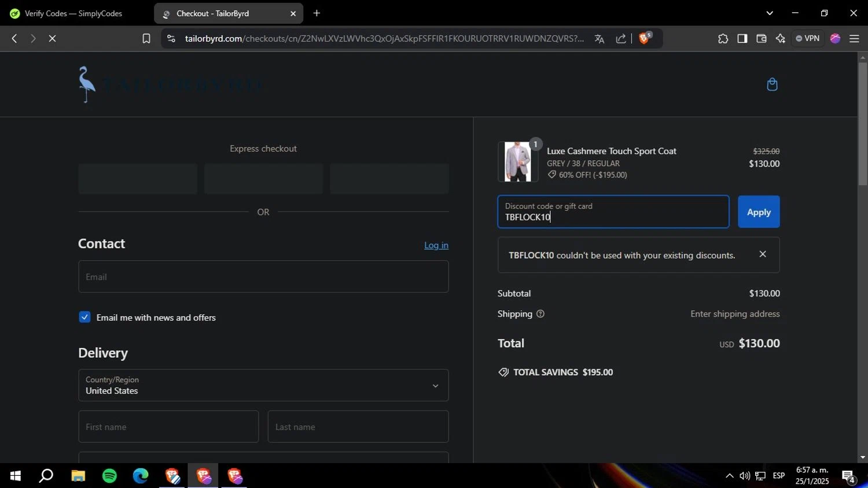This screenshot has height=488, width=868.
Task: Click the USD $130.00 total amount
Action: 749,343
